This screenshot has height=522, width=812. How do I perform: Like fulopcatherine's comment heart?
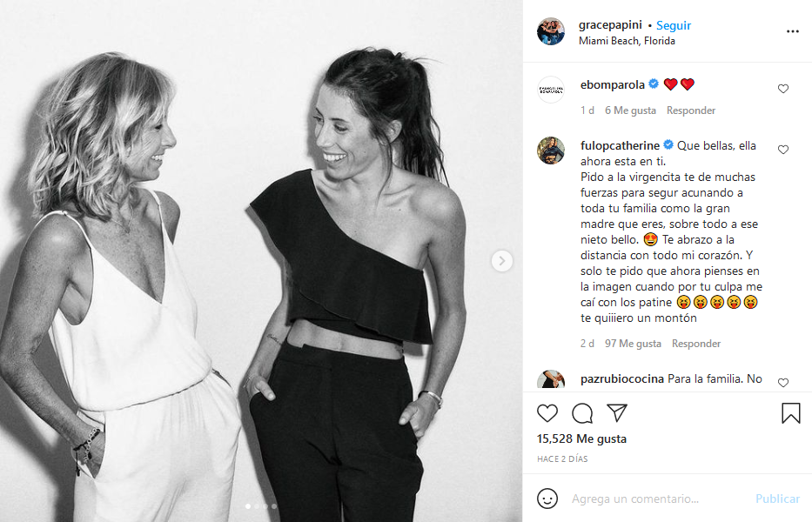783,150
